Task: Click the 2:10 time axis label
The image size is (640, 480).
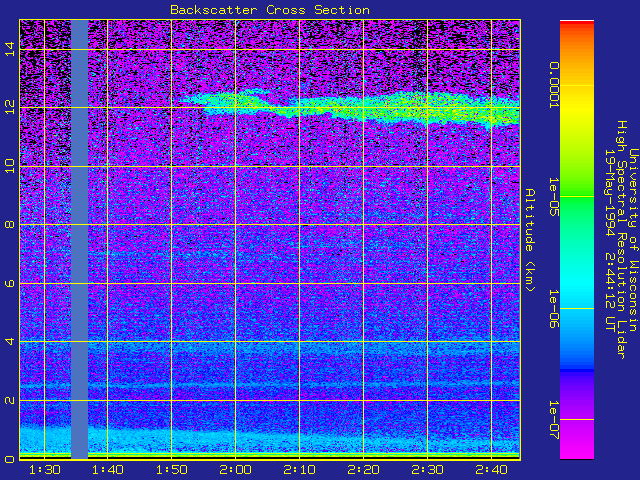Action: coord(300,470)
